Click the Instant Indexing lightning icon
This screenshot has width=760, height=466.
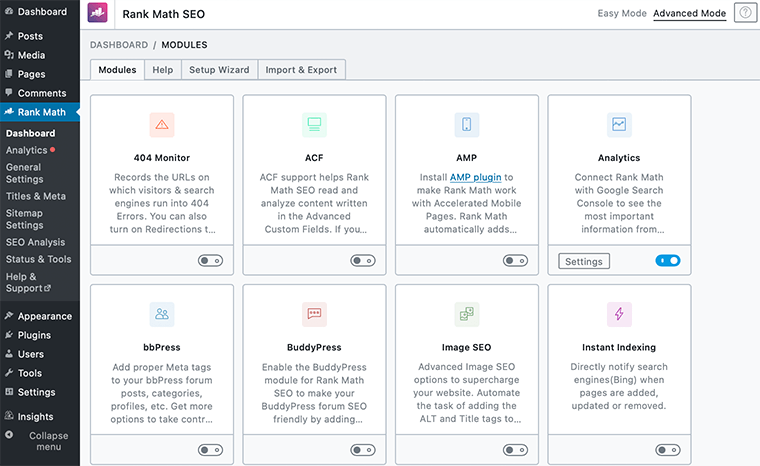pos(619,314)
